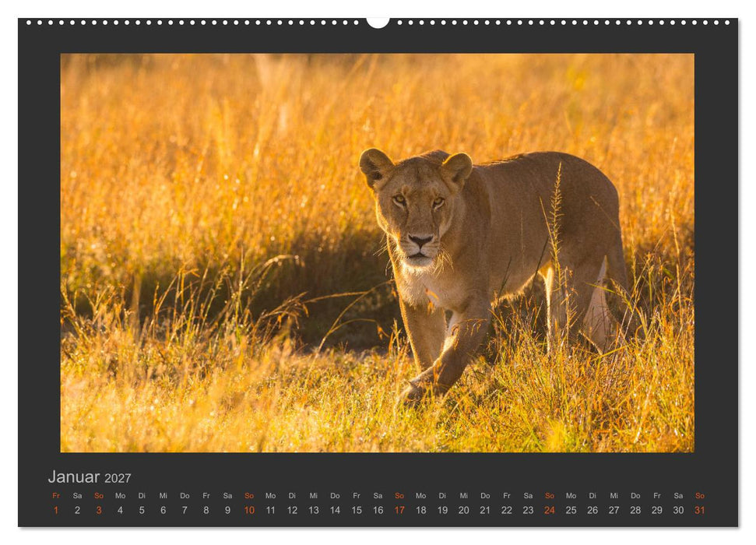Choose date 8 in the calendar strip
The image size is (756, 545).
coord(206,510)
